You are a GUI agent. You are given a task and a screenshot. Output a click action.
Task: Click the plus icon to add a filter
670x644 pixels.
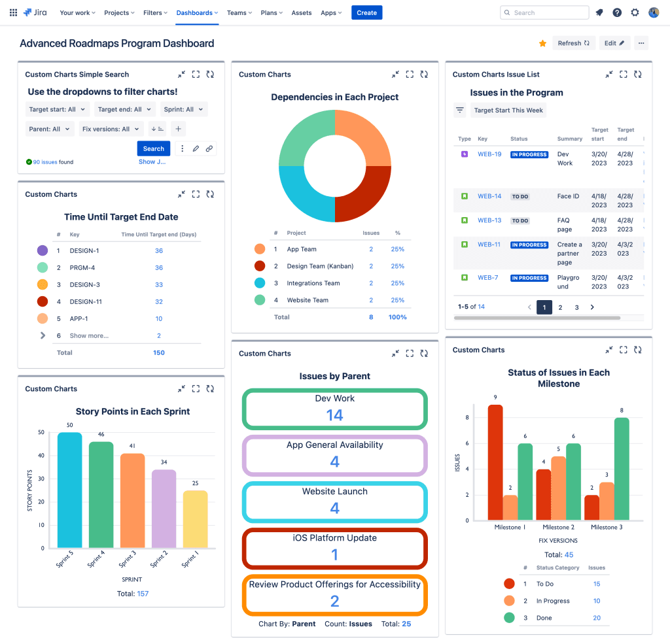tap(177, 129)
